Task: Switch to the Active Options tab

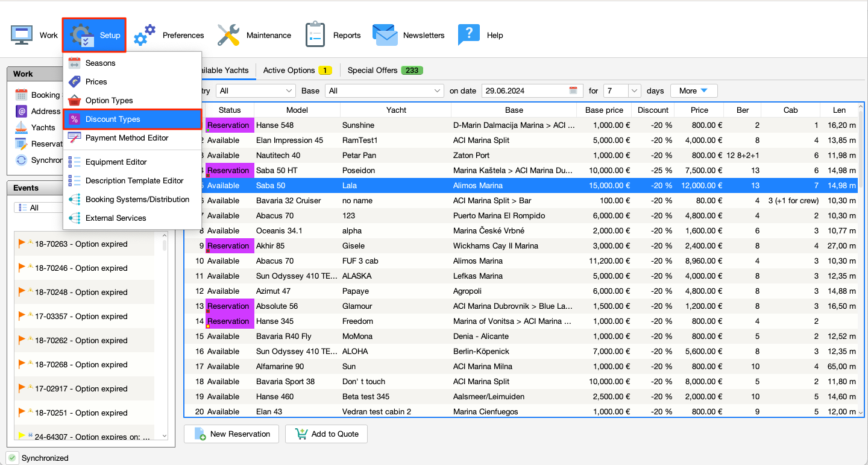Action: coord(298,70)
